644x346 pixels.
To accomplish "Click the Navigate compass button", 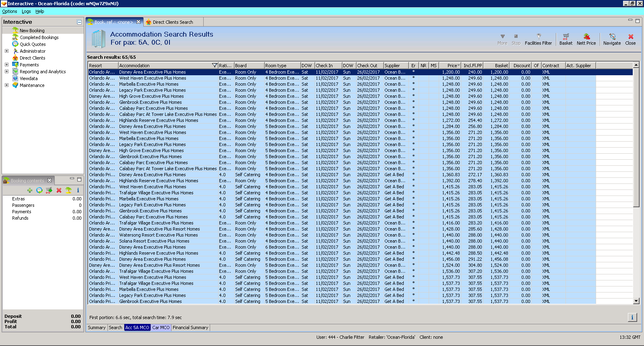I will (612, 39).
